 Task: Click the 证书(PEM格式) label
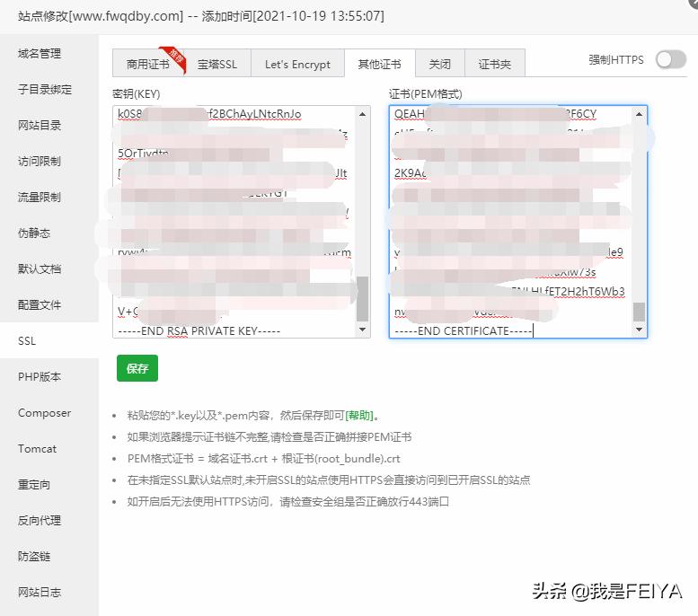pyautogui.click(x=426, y=94)
